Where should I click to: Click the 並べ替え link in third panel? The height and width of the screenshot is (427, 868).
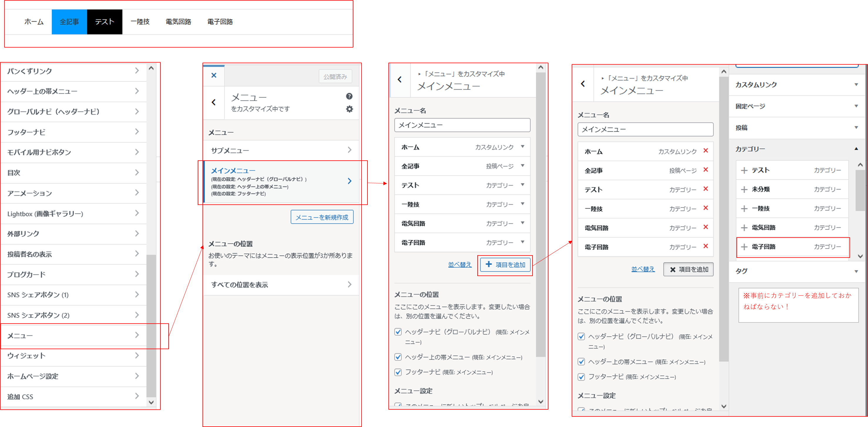click(460, 265)
